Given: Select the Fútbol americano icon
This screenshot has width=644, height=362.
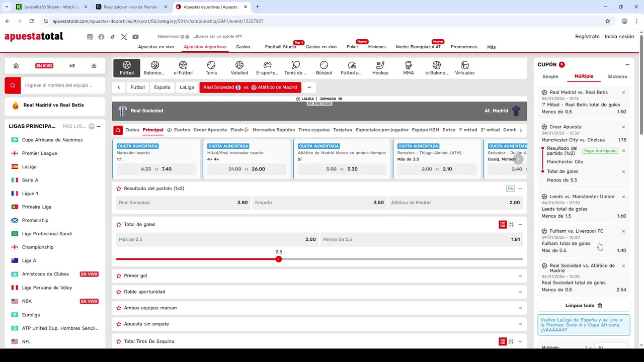Looking at the screenshot, I should click(x=352, y=68).
